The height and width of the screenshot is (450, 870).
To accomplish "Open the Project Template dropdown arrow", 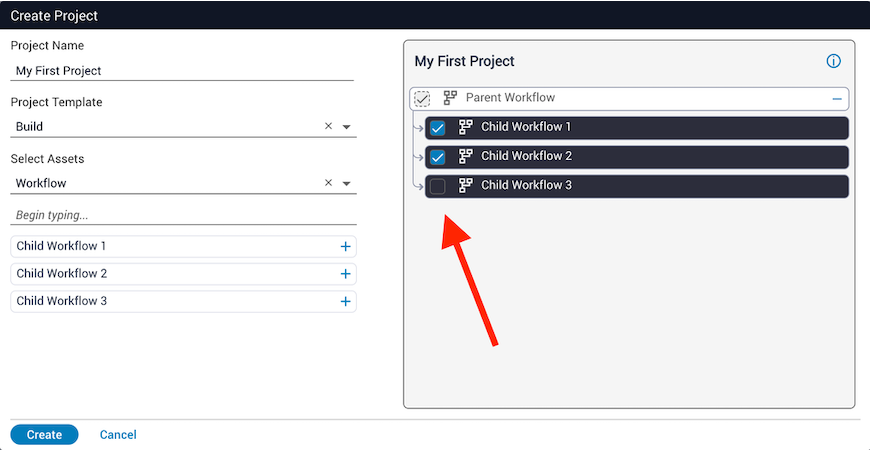I will (346, 127).
